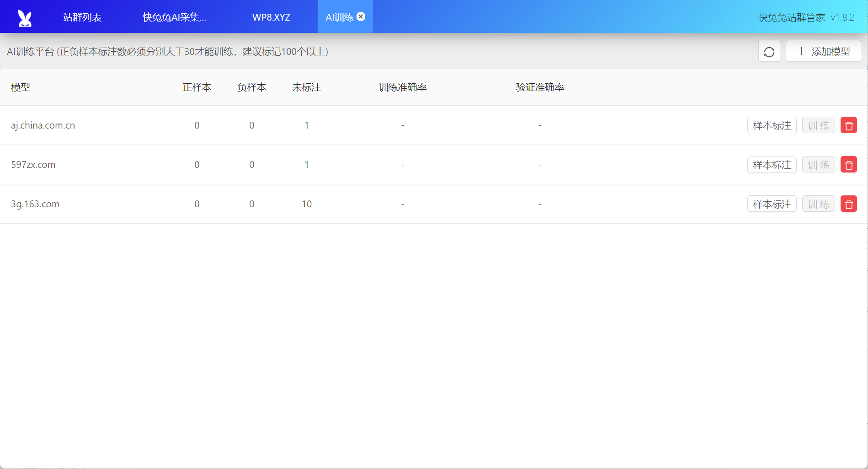Open 样本标注 for 3g.163.com
This screenshot has width=868, height=469.
pyautogui.click(x=772, y=204)
